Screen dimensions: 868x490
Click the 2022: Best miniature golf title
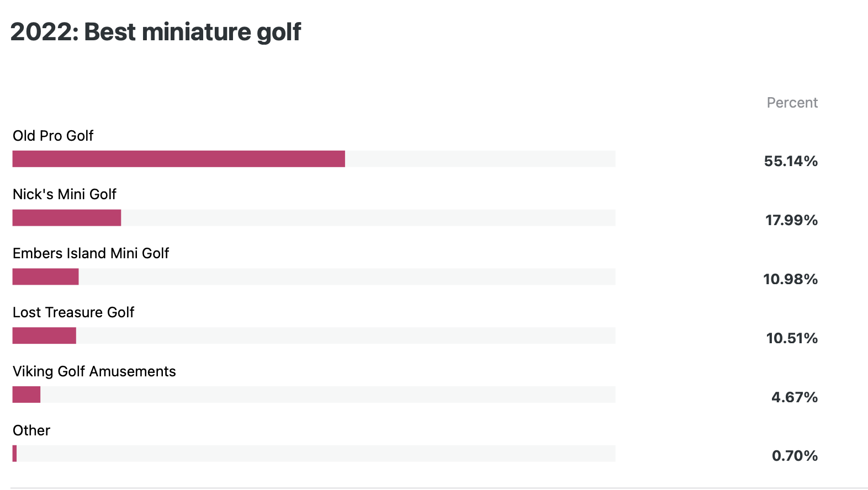156,32
